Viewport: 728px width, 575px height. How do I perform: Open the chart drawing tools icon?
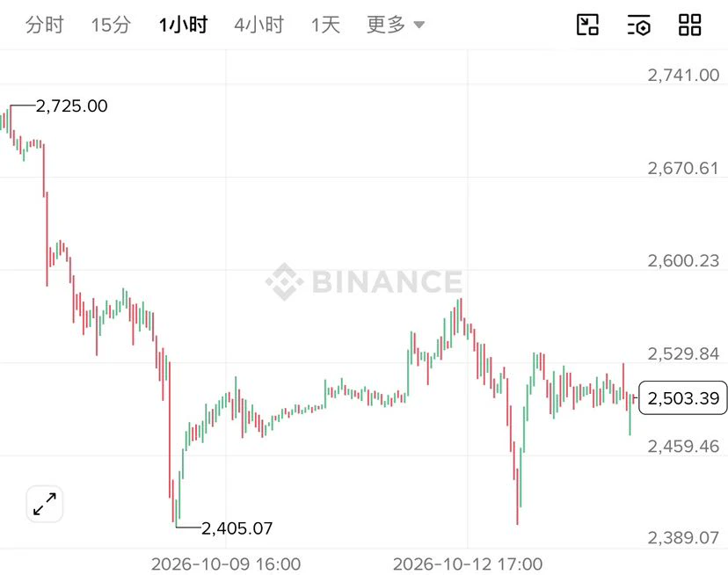tap(587, 25)
